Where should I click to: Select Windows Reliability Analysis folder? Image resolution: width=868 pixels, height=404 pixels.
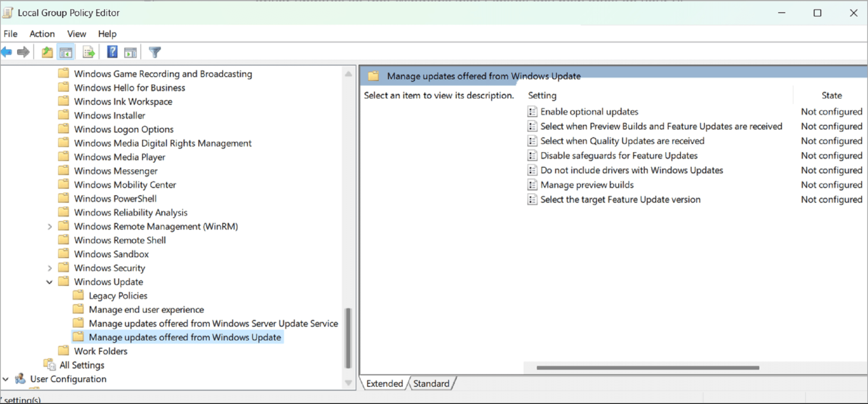131,212
